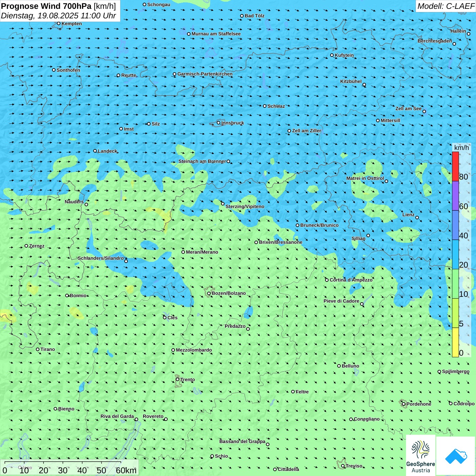Image resolution: width=476 pixels, height=476 pixels.
Task: Click the yellow segment of the wind legend
Action: [x=455, y=342]
